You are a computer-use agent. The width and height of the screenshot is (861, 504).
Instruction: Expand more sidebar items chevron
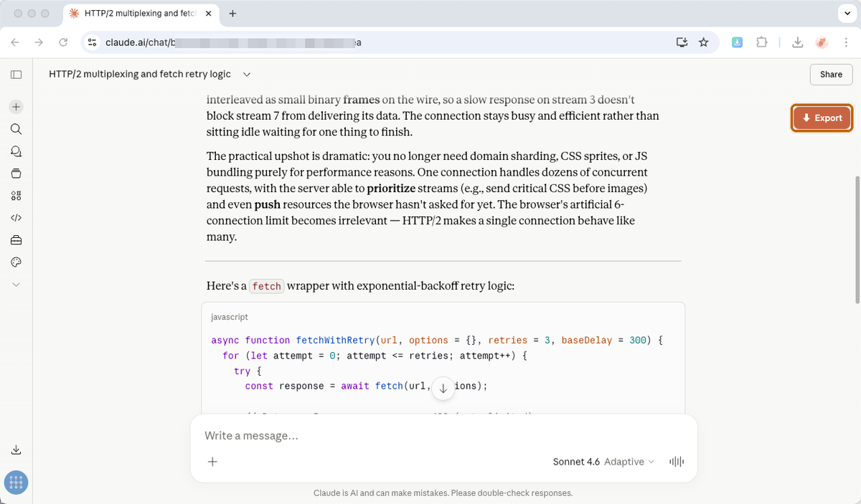coord(16,284)
